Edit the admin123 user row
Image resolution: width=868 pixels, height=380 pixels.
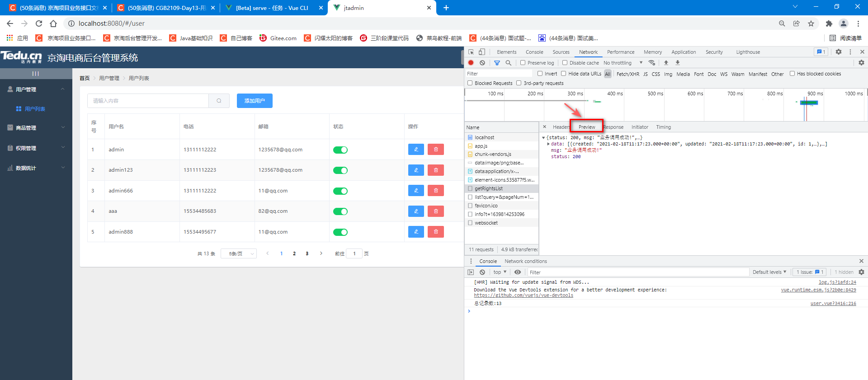pos(416,170)
